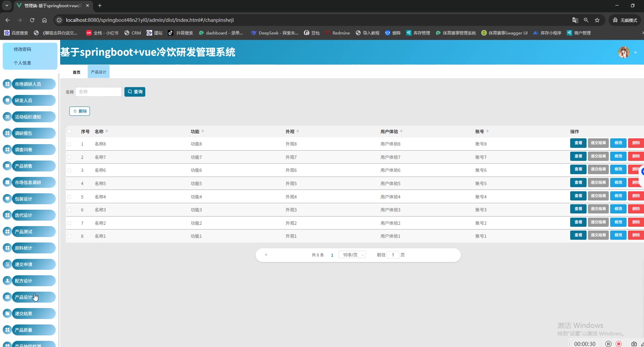
Task: Check the checkbox for row 名称8
Action: (x=69, y=144)
